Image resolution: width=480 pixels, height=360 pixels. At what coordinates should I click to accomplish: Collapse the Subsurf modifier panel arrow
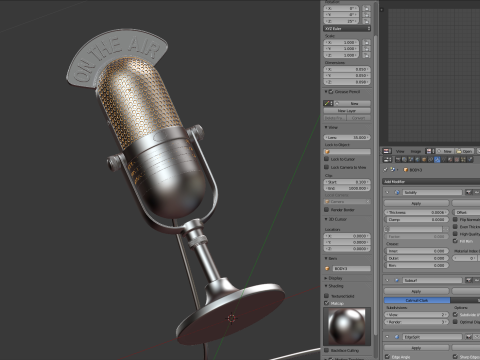click(387, 280)
